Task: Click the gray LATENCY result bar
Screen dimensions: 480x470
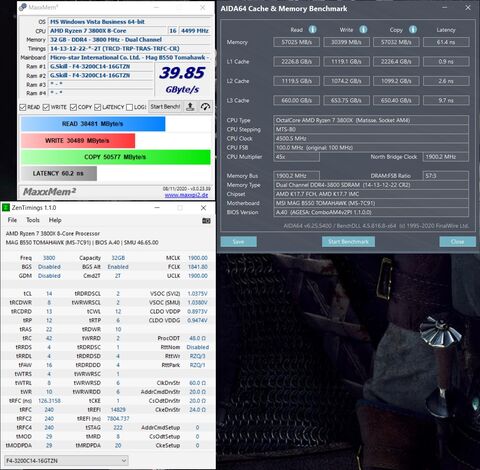Action: click(x=59, y=173)
